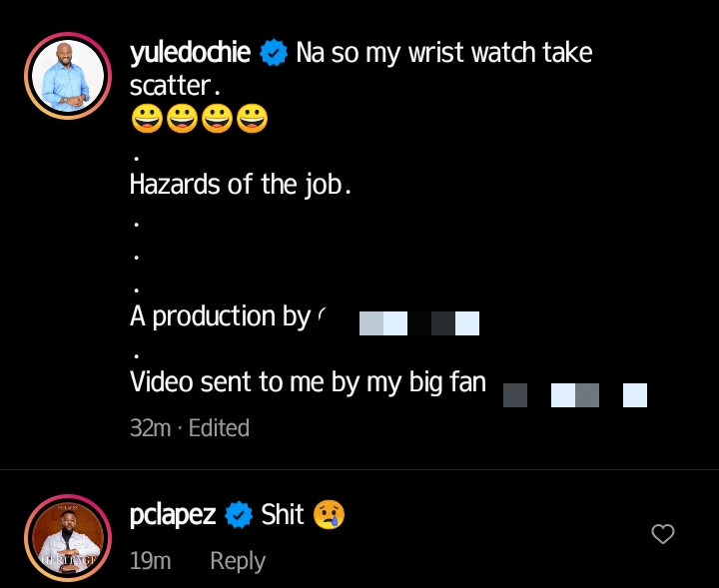The height and width of the screenshot is (588, 719).
Task: Click the "Shit" comment text
Action: [x=283, y=515]
